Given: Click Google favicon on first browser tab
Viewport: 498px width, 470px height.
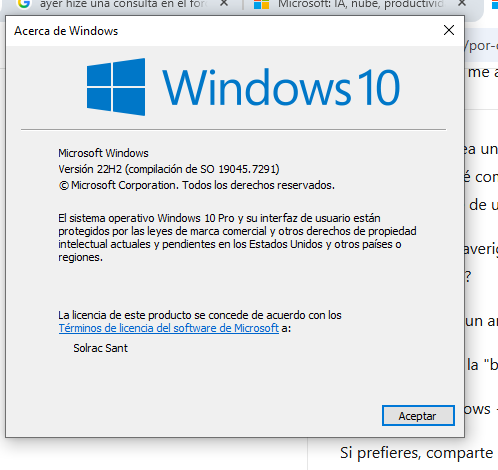Looking at the screenshot, I should point(24,4).
